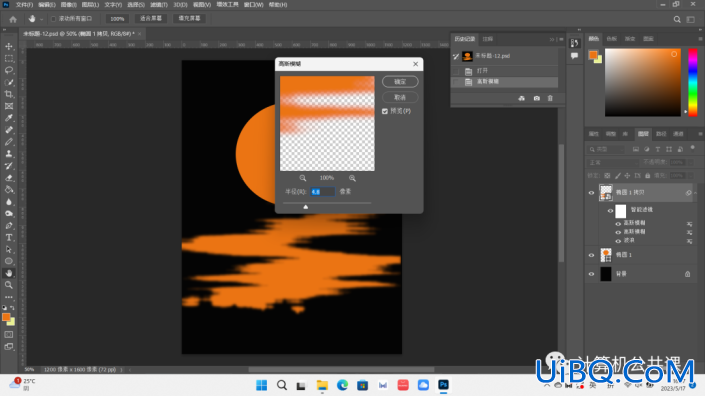Viewport: 705px width, 396px height.
Task: Click the camera snapshot icon in History panel
Action: (536, 98)
